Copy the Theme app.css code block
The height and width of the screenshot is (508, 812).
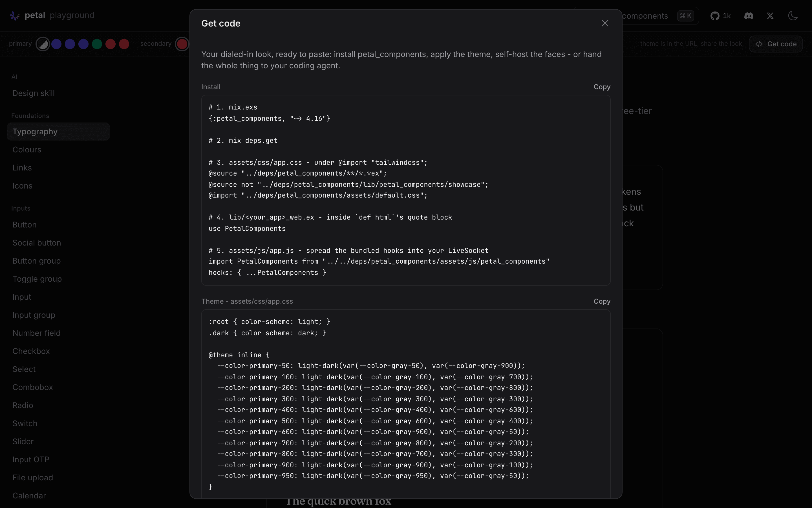[602, 301]
